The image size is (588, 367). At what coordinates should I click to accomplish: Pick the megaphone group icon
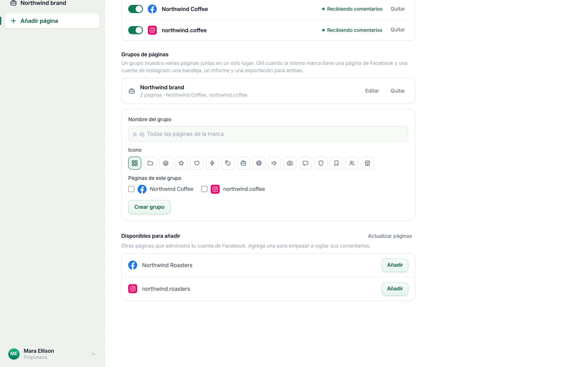tap(274, 163)
